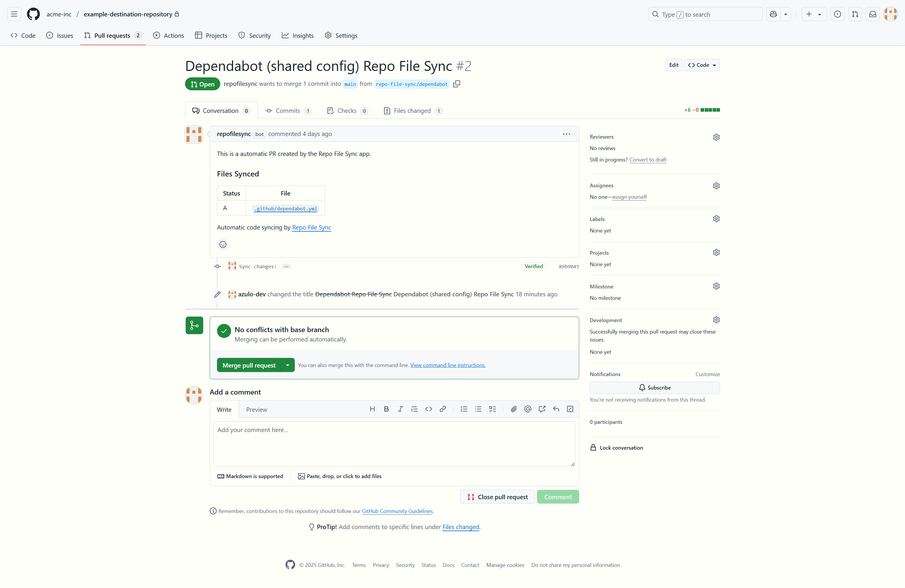
Task: Insert task list in comment toolbar
Action: 492,409
